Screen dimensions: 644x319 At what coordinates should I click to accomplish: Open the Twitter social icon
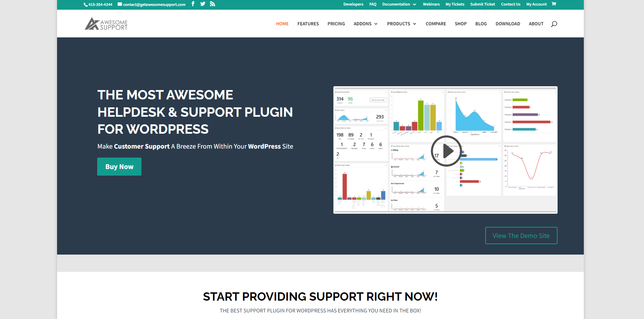[203, 4]
